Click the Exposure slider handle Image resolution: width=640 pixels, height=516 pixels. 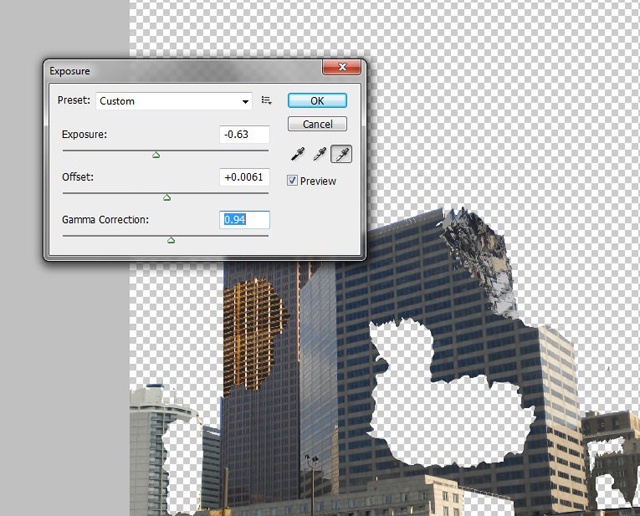click(156, 155)
